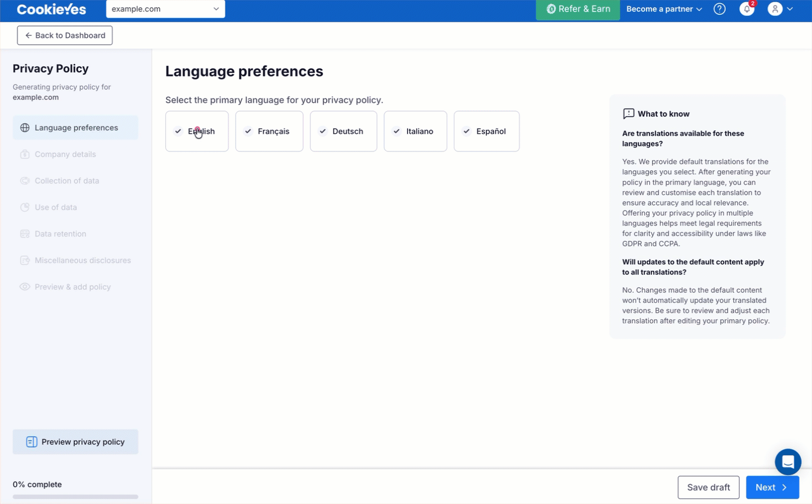Click the user profile avatar icon
This screenshot has height=504, width=812.
click(775, 9)
